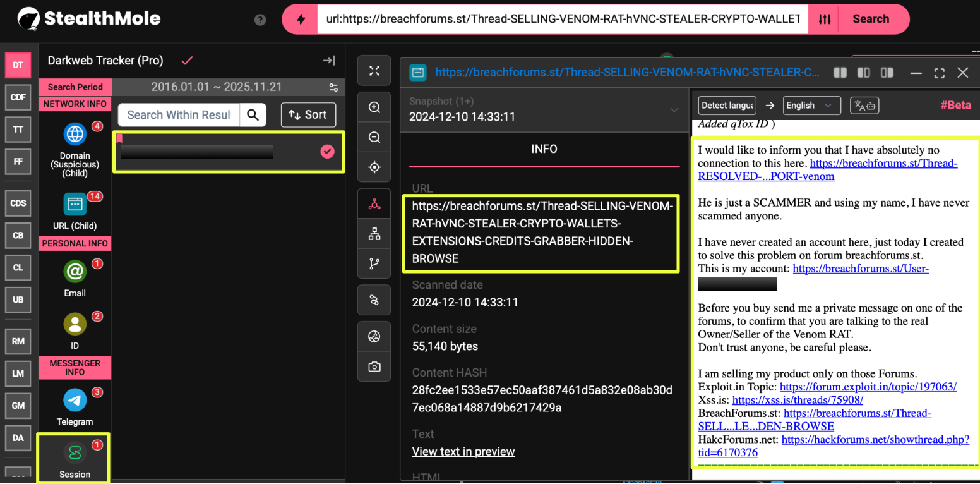Click the Search button

point(870,19)
